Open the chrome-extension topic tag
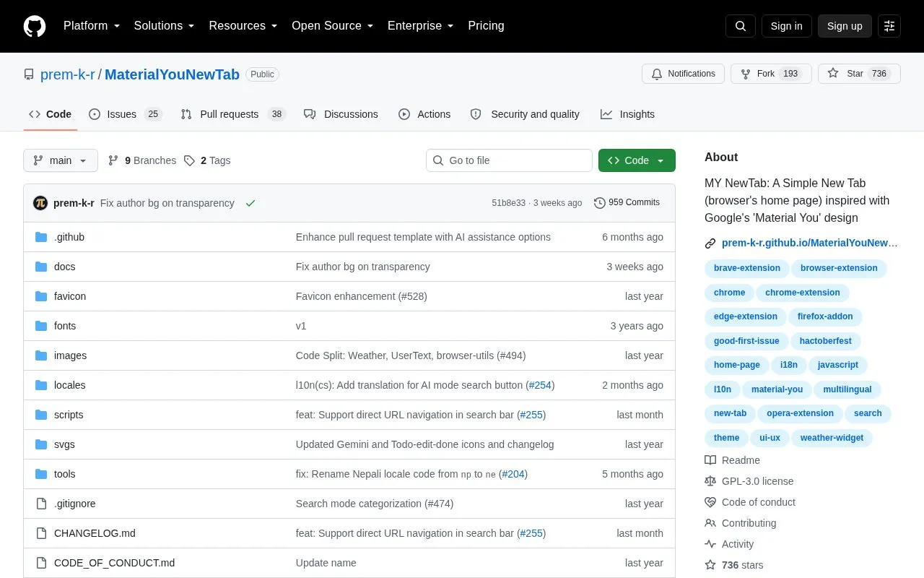924x578 pixels. pos(803,293)
